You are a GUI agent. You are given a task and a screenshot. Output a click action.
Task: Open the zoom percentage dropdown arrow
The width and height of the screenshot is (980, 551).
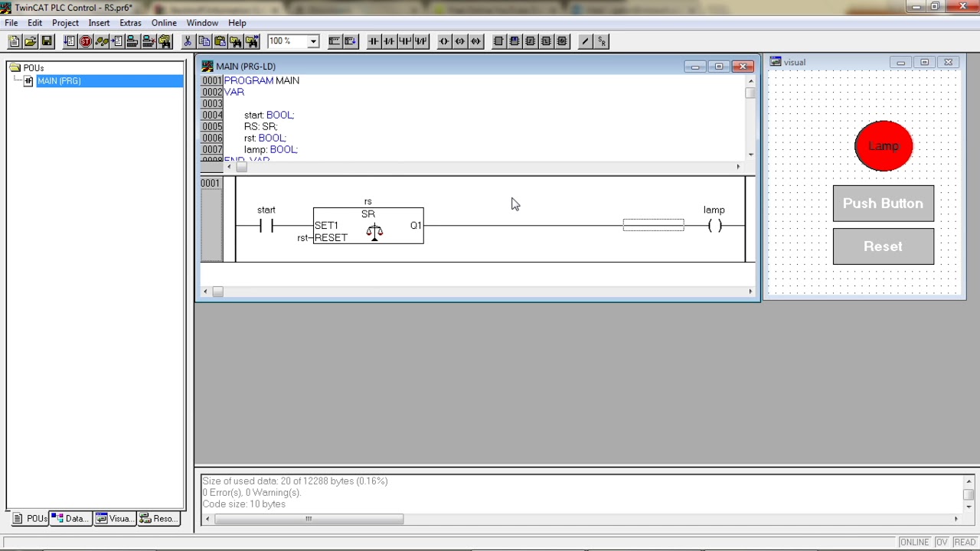coord(312,41)
